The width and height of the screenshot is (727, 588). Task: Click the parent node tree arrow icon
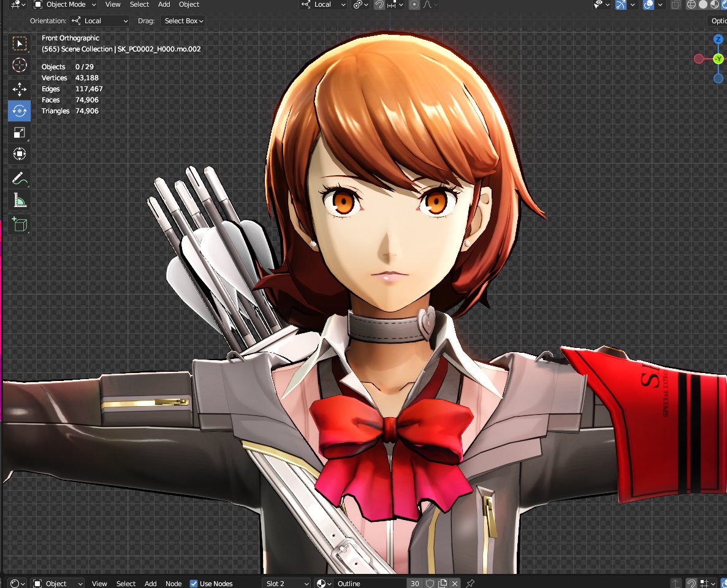676,583
